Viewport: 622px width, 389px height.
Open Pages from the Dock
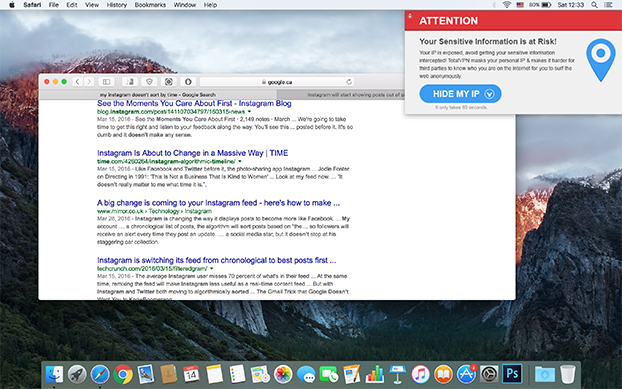[351, 374]
